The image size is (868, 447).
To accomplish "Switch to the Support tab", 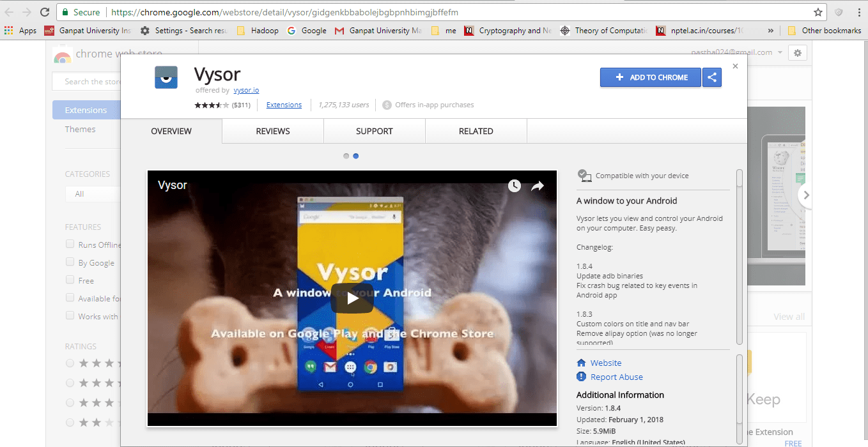I will 375,131.
